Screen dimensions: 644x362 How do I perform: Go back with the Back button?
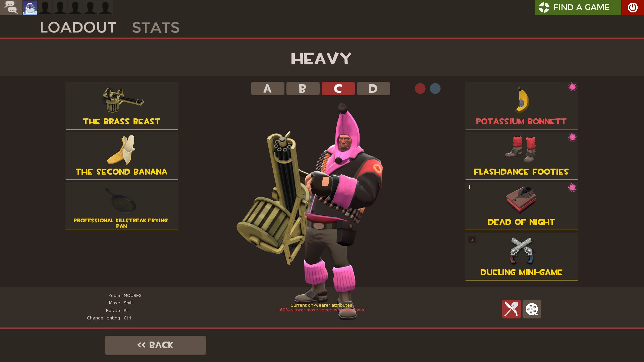coord(155,345)
